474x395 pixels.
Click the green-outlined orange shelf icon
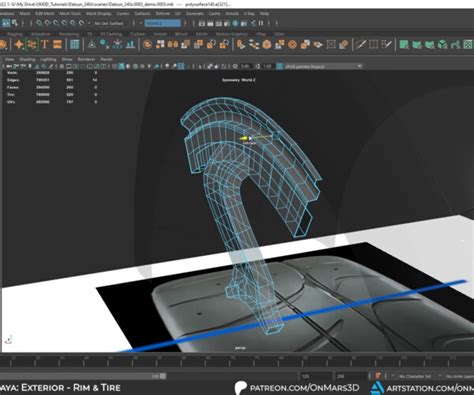click(x=32, y=44)
